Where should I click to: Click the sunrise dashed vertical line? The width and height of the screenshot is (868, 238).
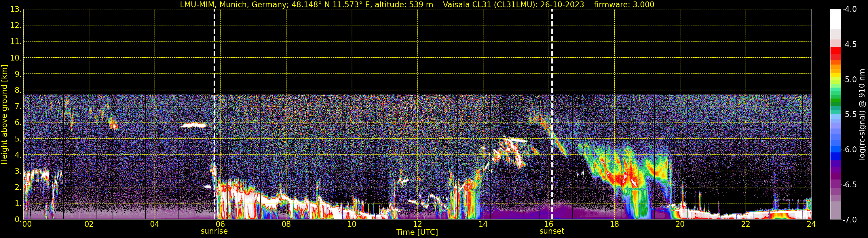(214, 114)
